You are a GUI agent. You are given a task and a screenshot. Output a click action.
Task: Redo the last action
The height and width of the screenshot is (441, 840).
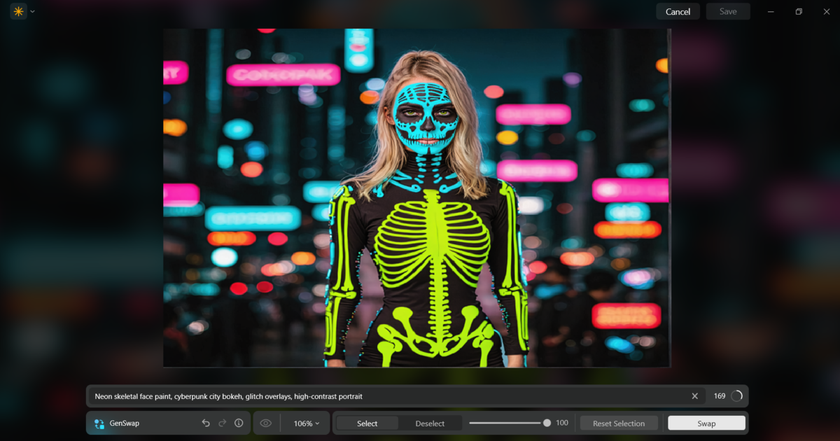tap(222, 423)
